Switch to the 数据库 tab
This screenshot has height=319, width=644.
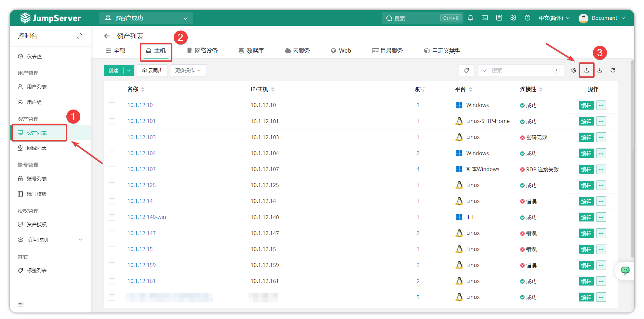(251, 51)
